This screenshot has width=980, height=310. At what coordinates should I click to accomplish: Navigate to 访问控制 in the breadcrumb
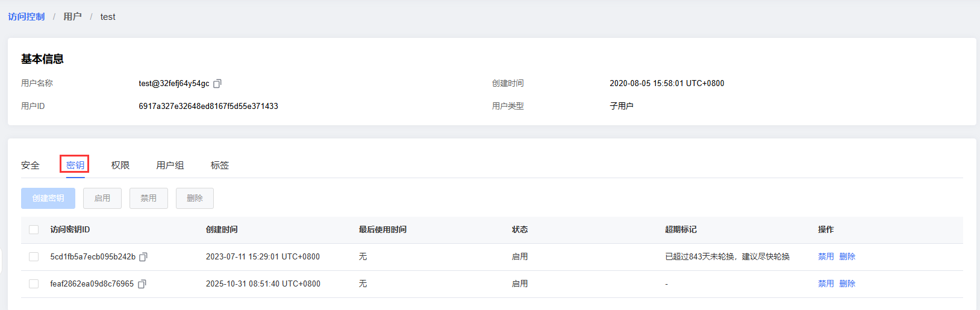[27, 17]
